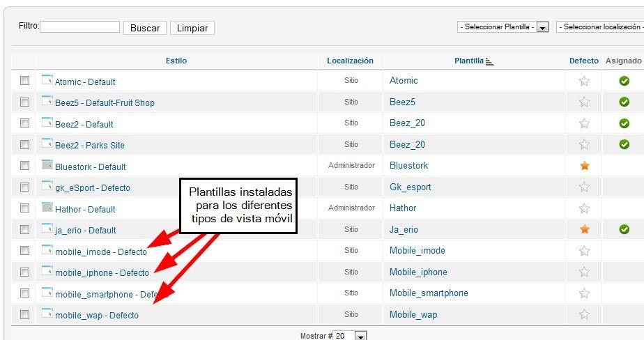Click the assigned check mark for Ja_erio

[624, 229]
